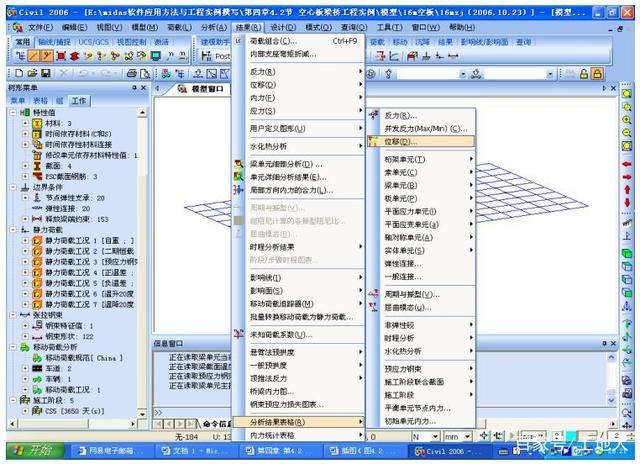Image resolution: width=640 pixels, height=464 pixels.
Task: Open the N force unit dropdown
Action: [x=436, y=437]
